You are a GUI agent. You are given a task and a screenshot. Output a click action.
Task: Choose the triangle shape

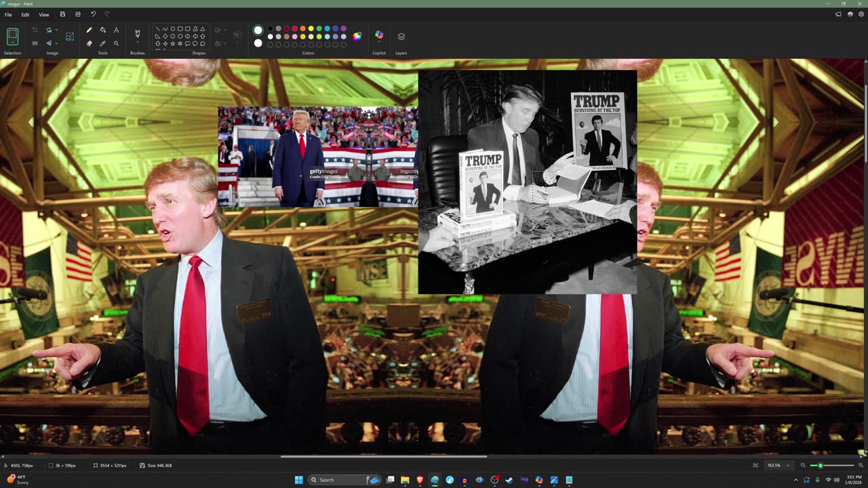click(202, 29)
